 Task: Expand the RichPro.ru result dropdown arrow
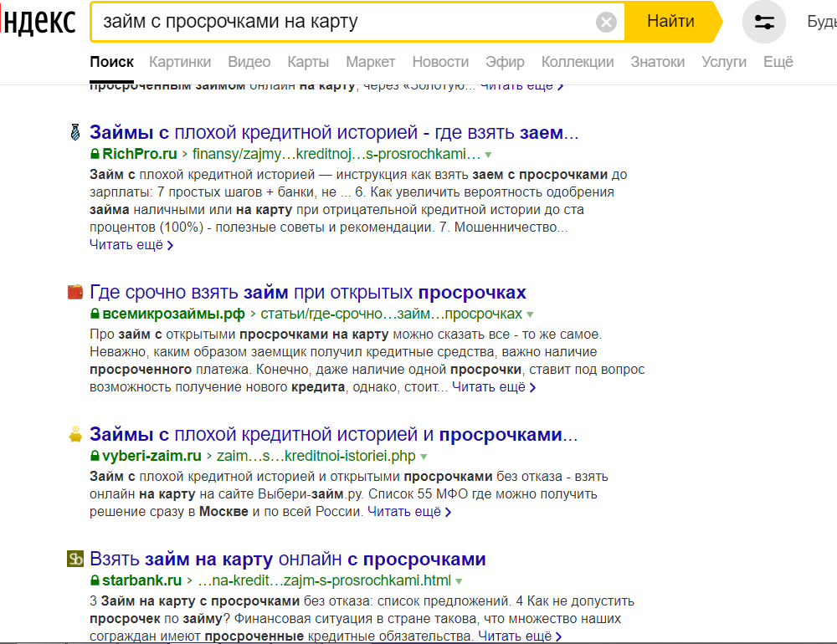tap(488, 156)
